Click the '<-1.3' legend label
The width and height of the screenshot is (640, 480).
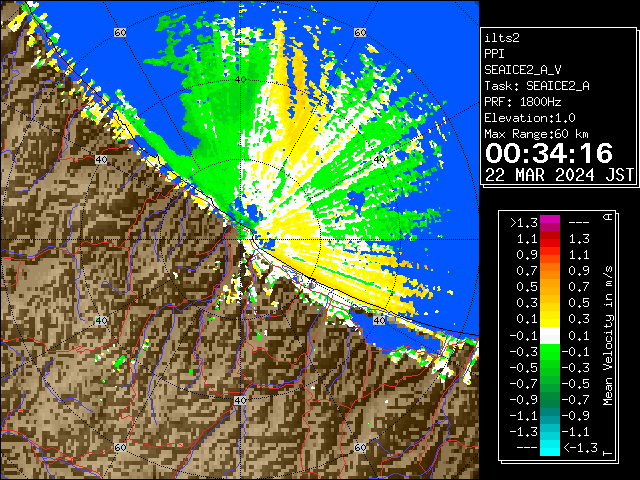(580, 447)
